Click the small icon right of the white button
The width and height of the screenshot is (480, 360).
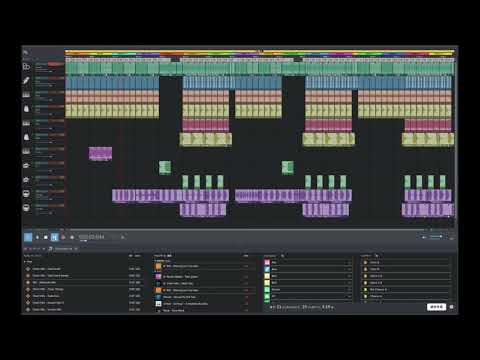452,307
